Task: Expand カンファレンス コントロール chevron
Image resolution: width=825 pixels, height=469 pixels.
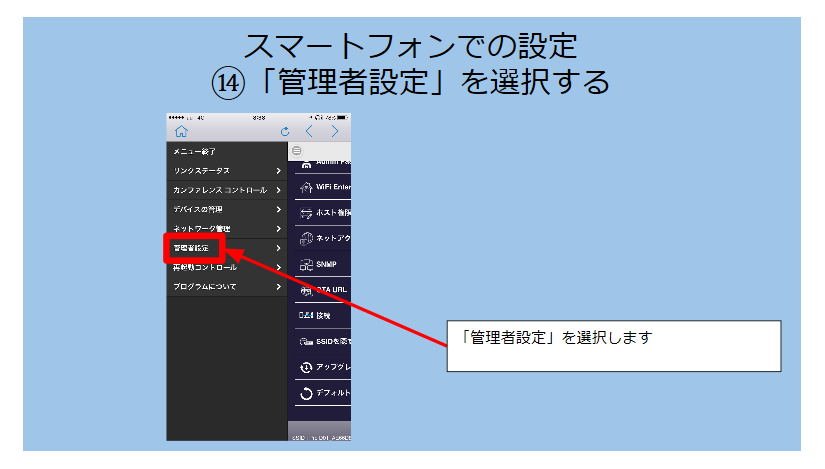Action: point(278,190)
